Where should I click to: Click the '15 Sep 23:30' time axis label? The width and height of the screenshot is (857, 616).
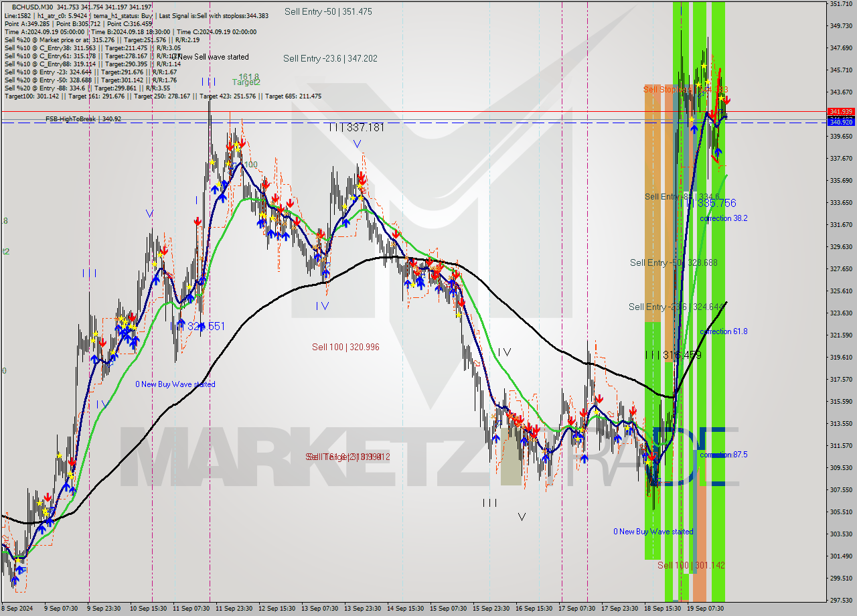491,609
